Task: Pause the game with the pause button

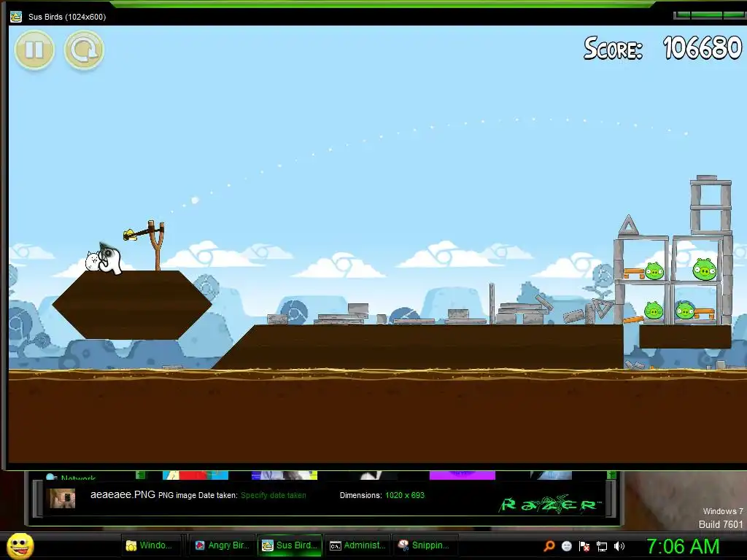Action: (34, 50)
